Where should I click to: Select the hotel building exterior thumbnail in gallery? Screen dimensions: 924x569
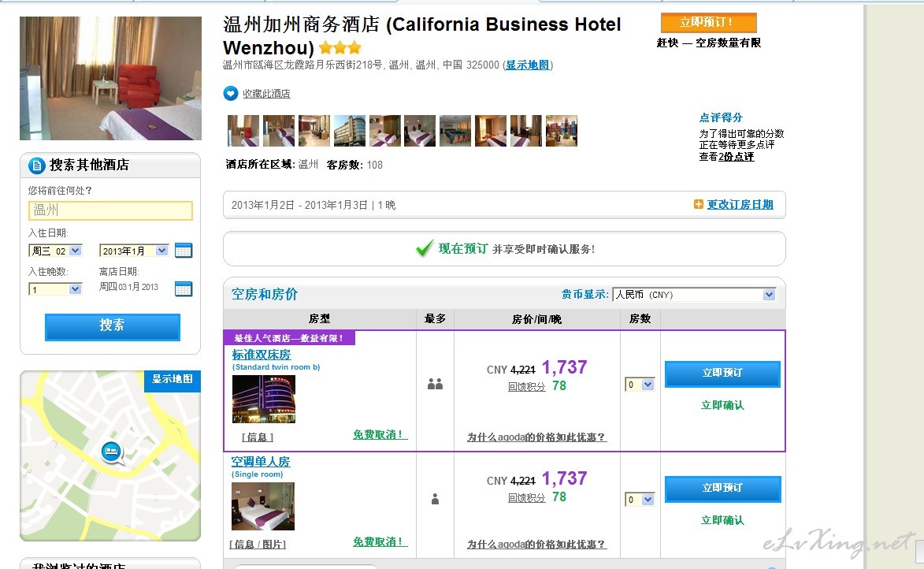(x=350, y=131)
